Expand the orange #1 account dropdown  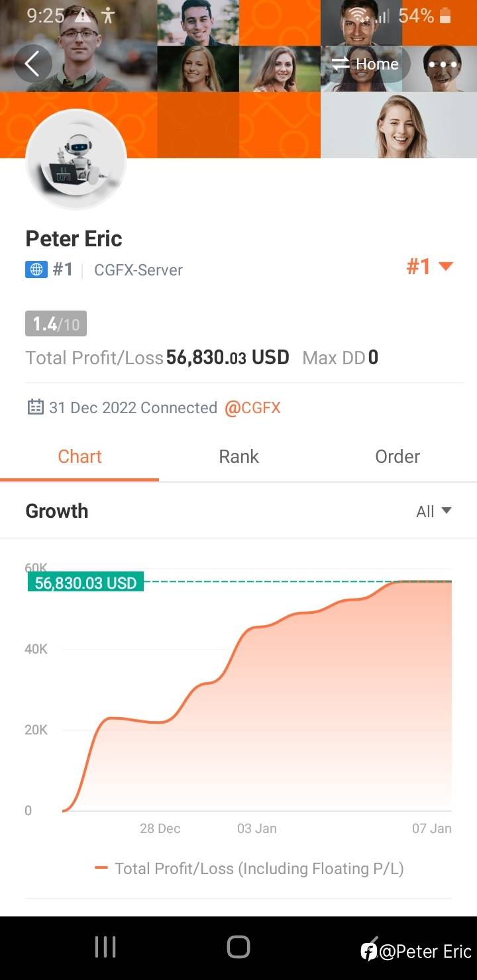pos(429,267)
